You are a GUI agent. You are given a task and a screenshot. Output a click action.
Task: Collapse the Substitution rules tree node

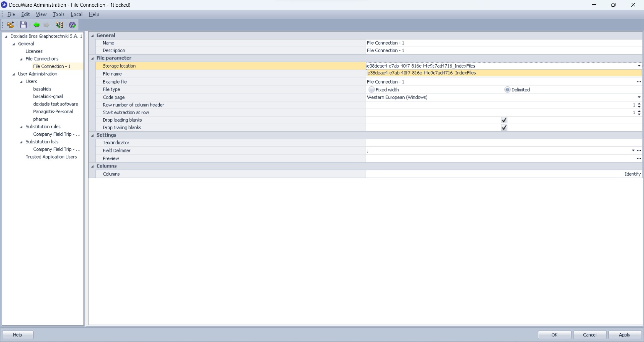point(21,127)
